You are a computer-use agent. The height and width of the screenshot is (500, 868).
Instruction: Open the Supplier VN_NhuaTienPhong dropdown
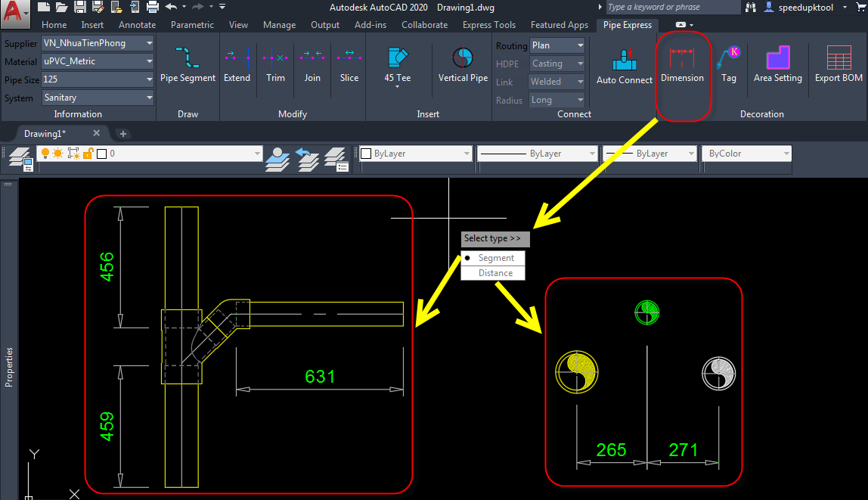tap(98, 43)
